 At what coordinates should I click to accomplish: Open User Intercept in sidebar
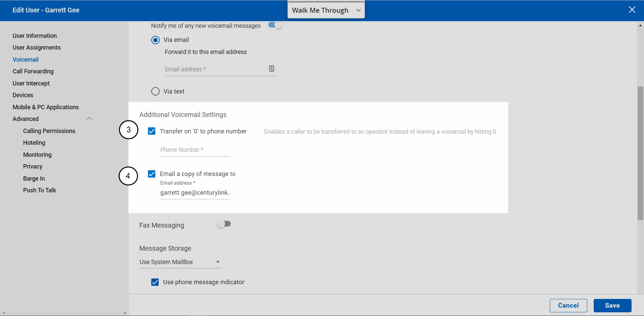click(31, 83)
